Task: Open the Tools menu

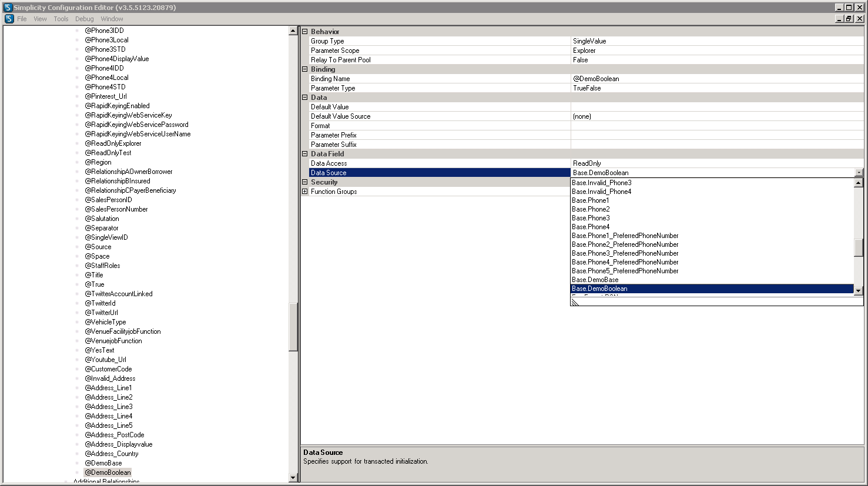Action: (61, 19)
